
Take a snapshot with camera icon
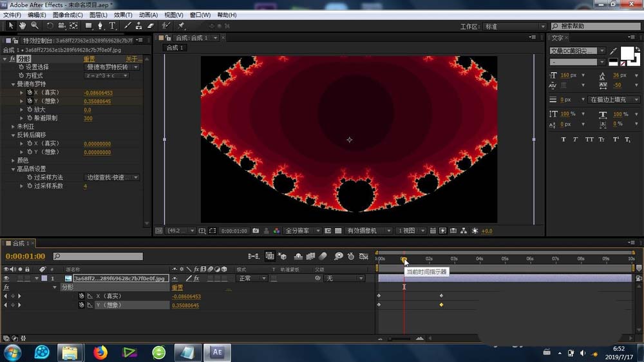[256, 231]
